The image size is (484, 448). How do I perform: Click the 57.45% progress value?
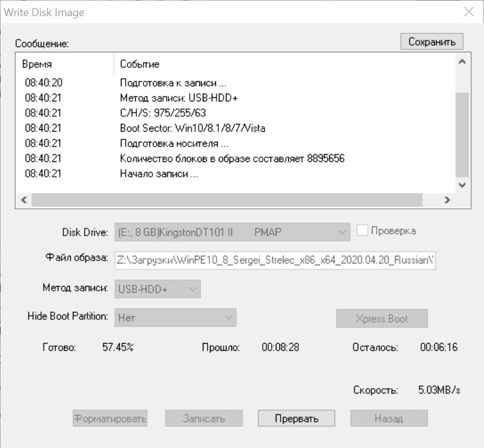118,347
